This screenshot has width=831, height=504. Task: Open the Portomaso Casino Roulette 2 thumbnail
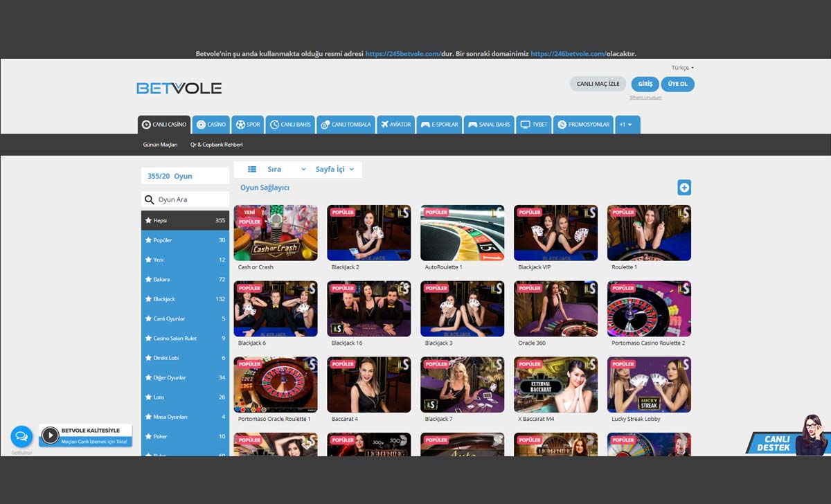650,309
